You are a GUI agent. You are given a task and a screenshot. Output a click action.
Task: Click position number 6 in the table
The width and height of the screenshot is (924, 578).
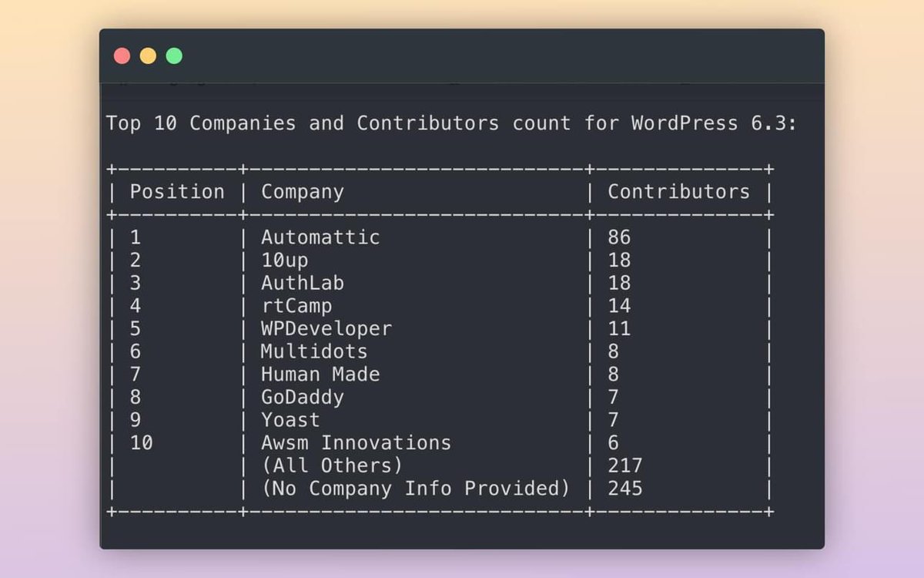[136, 351]
